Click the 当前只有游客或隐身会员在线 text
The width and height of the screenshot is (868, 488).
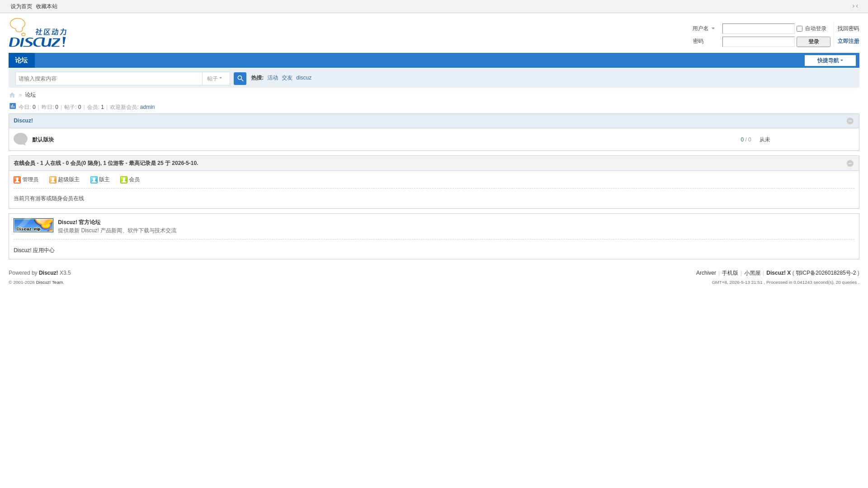(49, 198)
